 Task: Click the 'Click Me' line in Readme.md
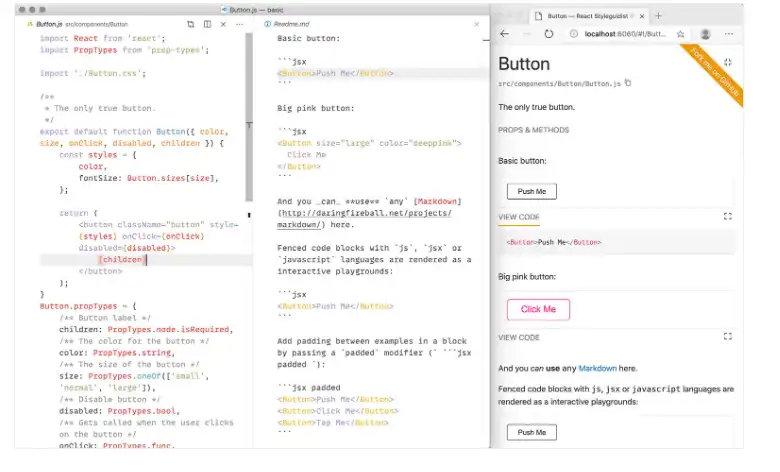click(306, 155)
